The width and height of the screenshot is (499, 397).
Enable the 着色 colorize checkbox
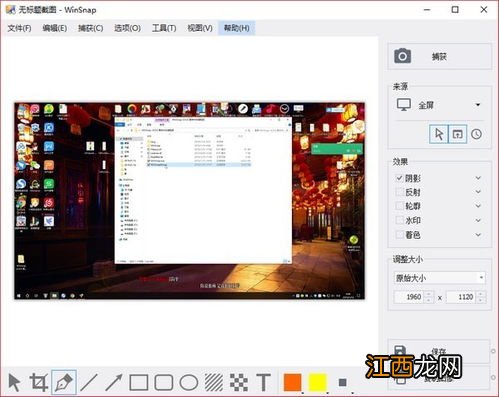(x=399, y=235)
